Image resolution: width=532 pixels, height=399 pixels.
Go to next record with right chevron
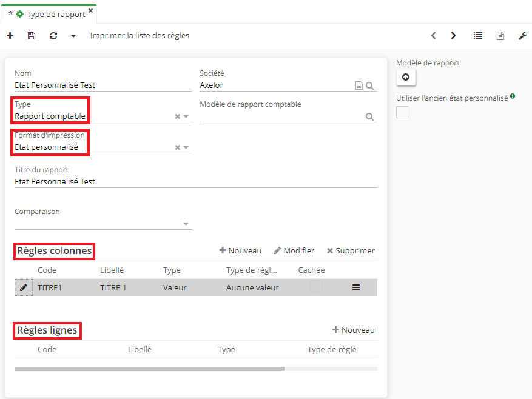pos(453,36)
